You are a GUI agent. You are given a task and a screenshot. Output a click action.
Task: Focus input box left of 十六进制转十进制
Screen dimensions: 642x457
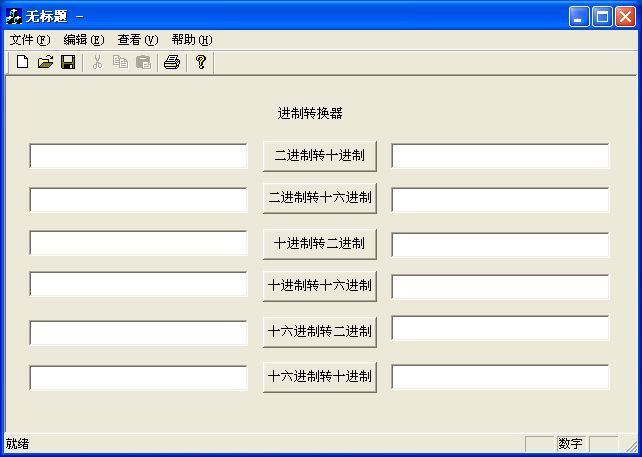coord(138,378)
